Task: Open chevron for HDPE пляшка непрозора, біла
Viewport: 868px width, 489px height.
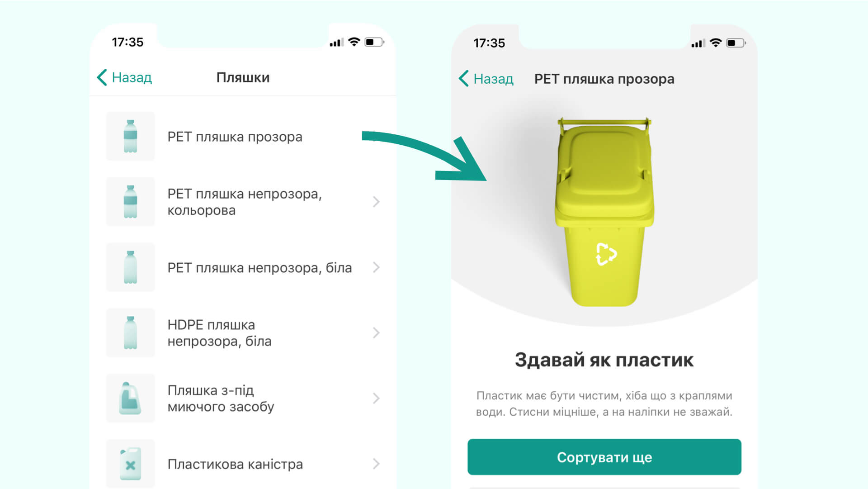Action: pos(376,333)
